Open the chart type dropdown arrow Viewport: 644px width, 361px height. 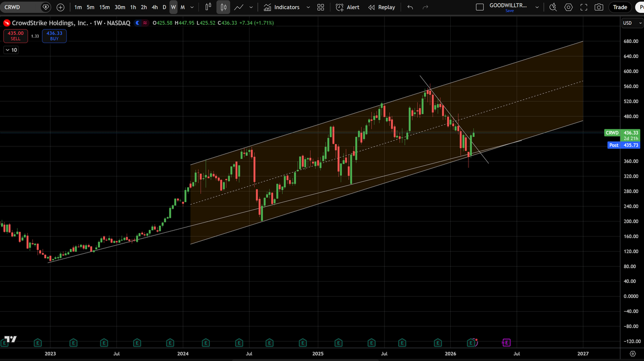tap(251, 7)
